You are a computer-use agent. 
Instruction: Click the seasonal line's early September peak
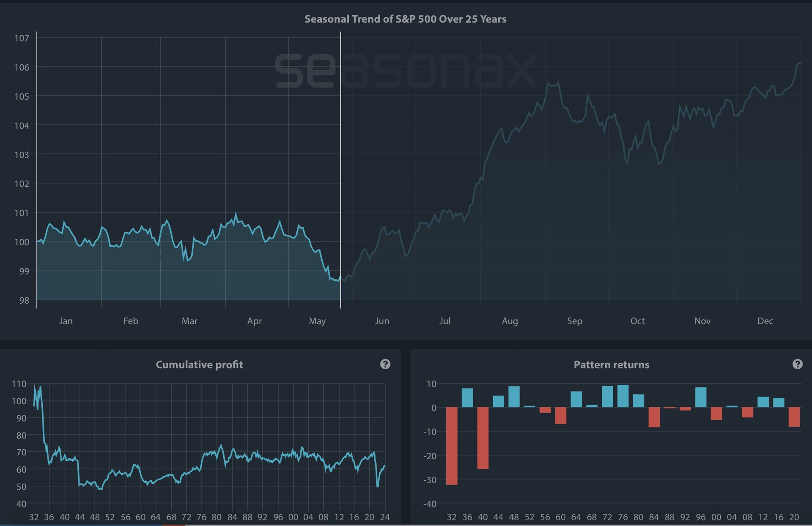point(559,83)
